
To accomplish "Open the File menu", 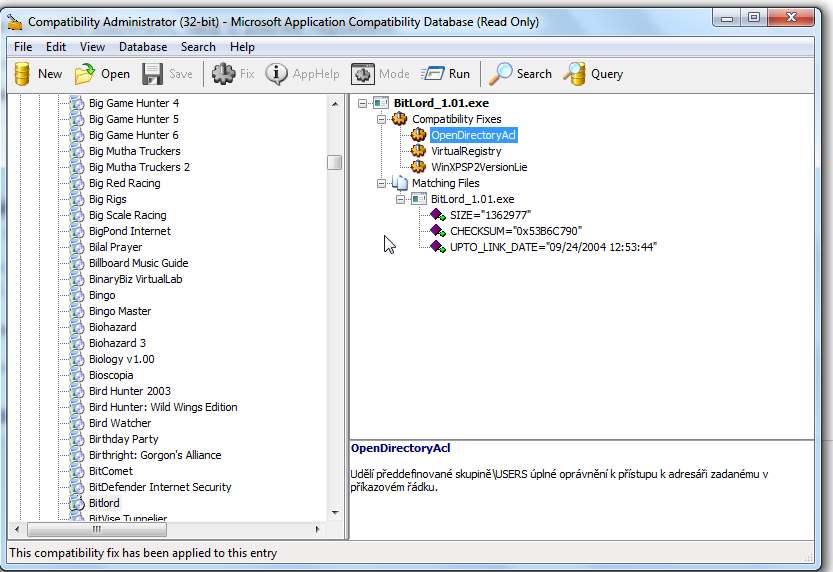I will coord(23,47).
